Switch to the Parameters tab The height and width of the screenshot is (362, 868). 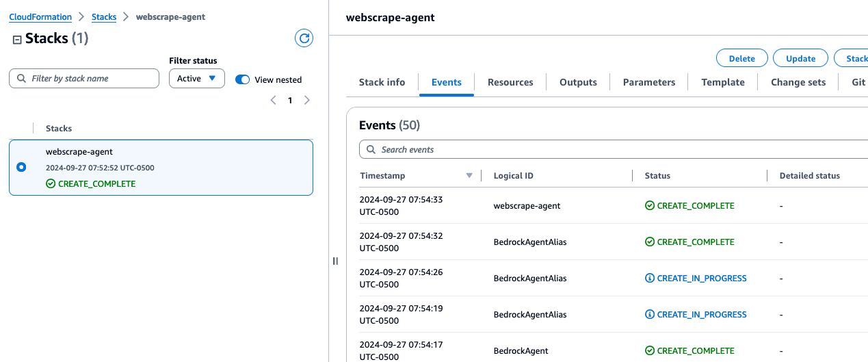[649, 82]
